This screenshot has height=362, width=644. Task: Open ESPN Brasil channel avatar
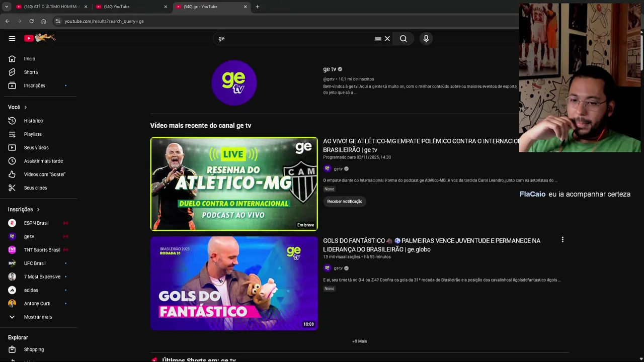(x=12, y=223)
